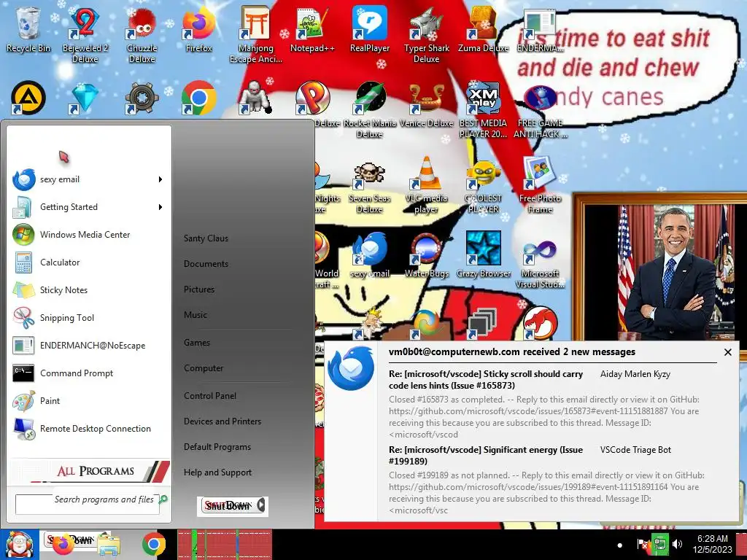Select the blue diamond desktop icon
The image size is (747, 560).
(x=85, y=98)
